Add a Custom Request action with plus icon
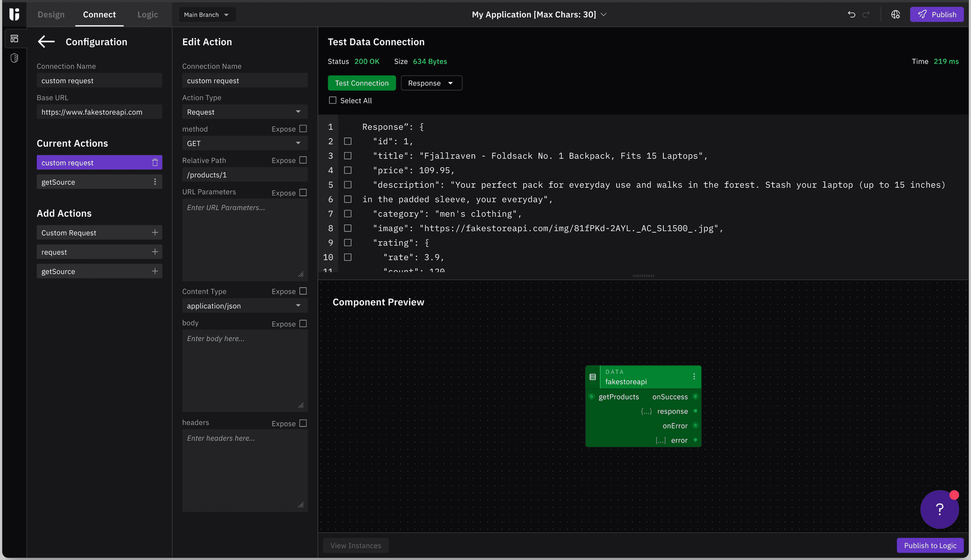Screen dimensions: 971x560 pos(155,233)
